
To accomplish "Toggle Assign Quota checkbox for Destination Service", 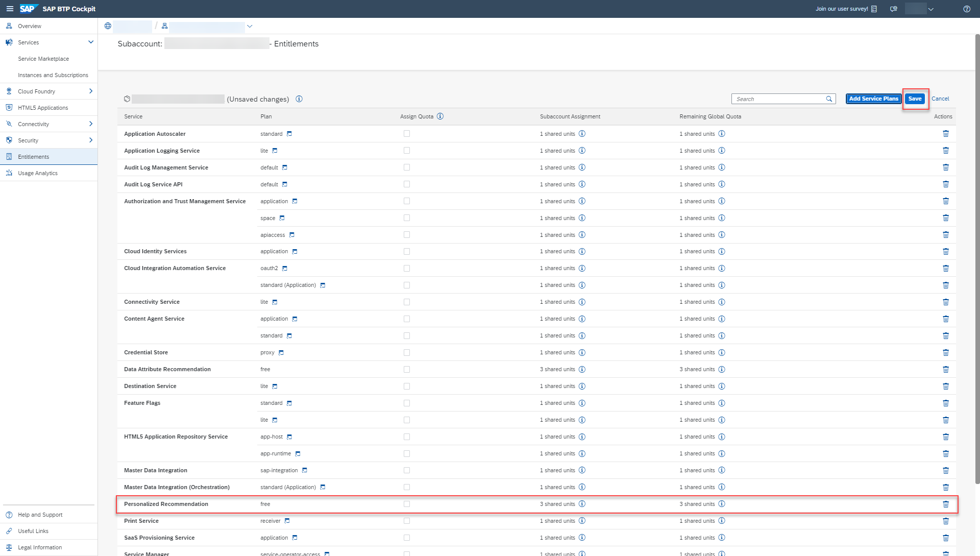I will (407, 386).
